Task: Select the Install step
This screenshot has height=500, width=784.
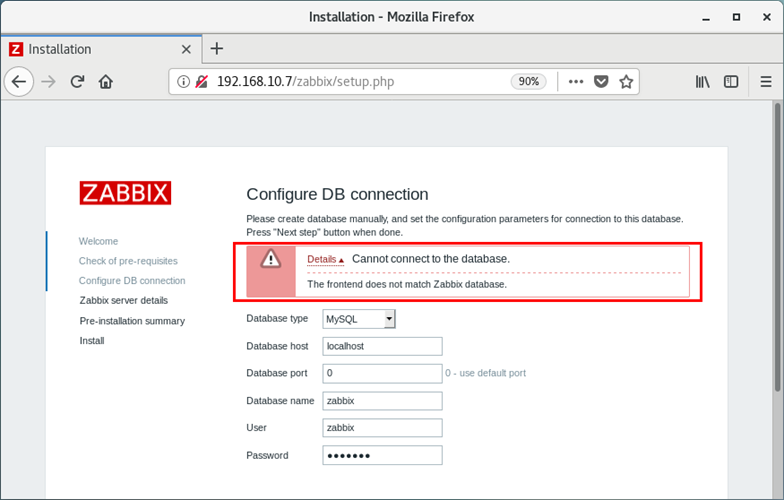Action: pos(92,340)
